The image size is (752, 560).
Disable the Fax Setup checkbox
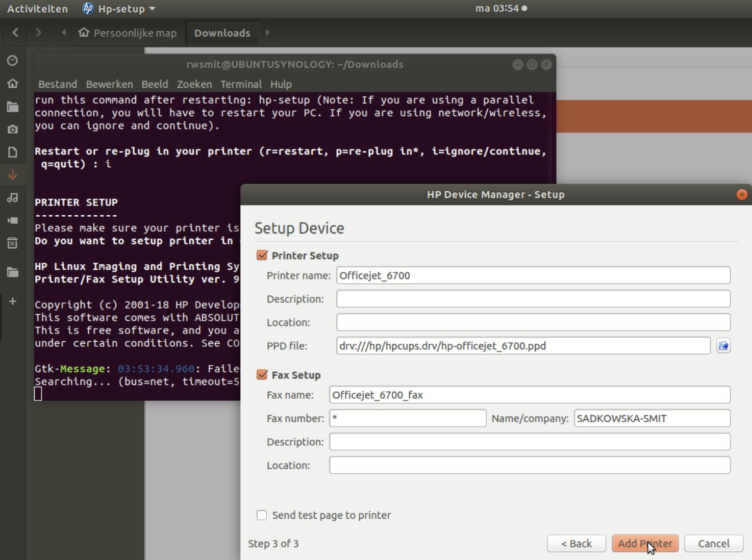pyautogui.click(x=262, y=375)
